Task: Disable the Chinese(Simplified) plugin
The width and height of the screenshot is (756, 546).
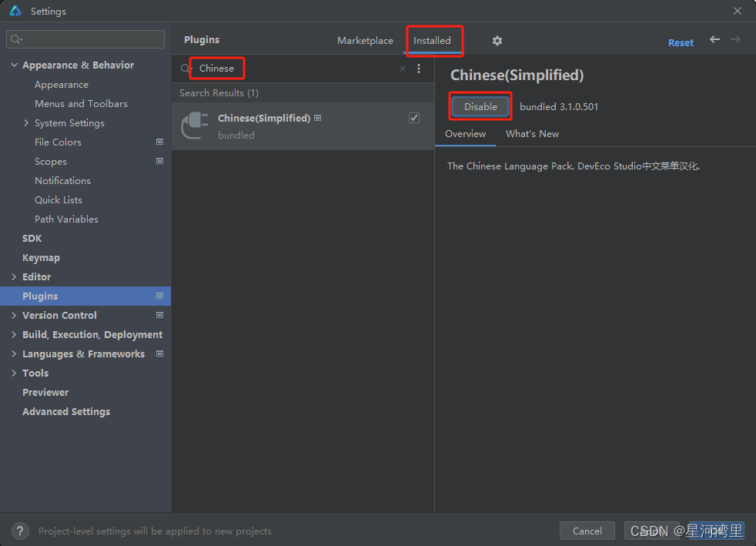Action: pyautogui.click(x=480, y=106)
